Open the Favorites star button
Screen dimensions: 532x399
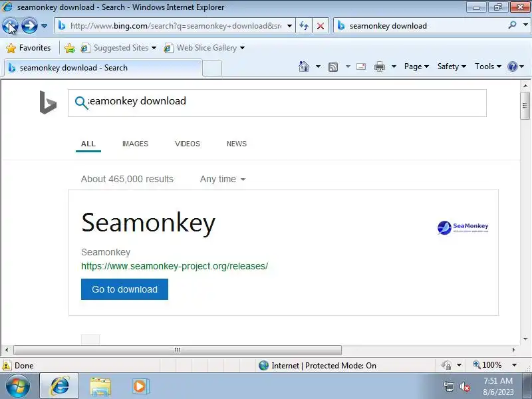(x=29, y=48)
